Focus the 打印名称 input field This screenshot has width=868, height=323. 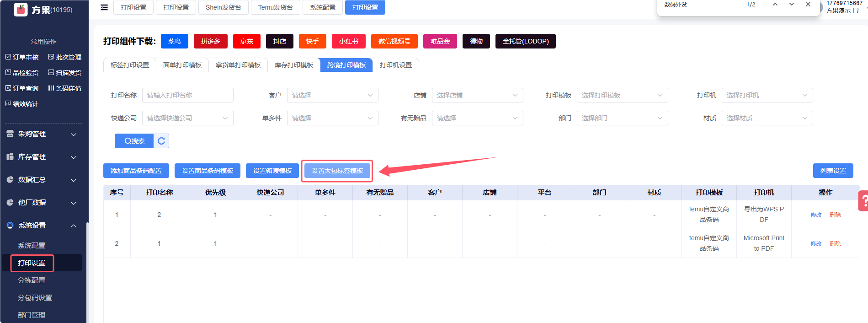tap(188, 95)
